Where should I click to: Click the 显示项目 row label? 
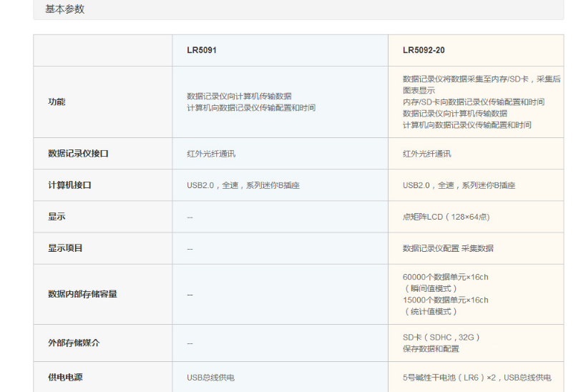tap(65, 248)
